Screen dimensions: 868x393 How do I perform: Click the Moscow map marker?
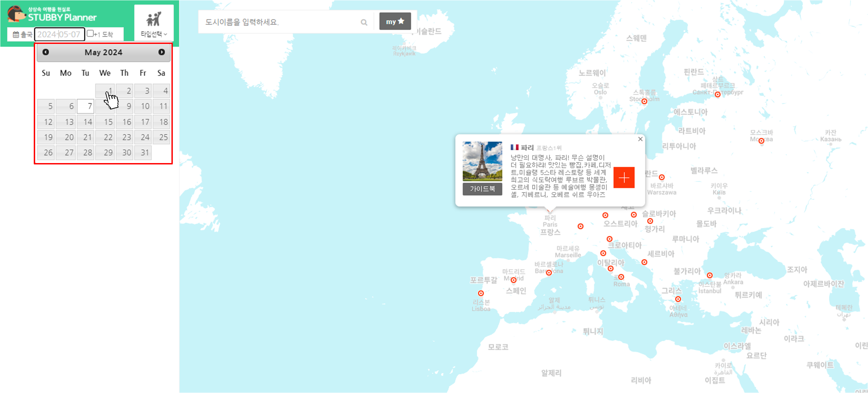[x=761, y=141]
